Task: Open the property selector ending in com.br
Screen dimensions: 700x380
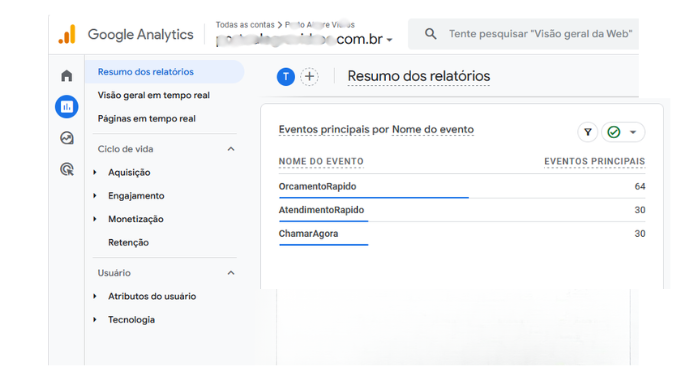Action: [x=304, y=39]
